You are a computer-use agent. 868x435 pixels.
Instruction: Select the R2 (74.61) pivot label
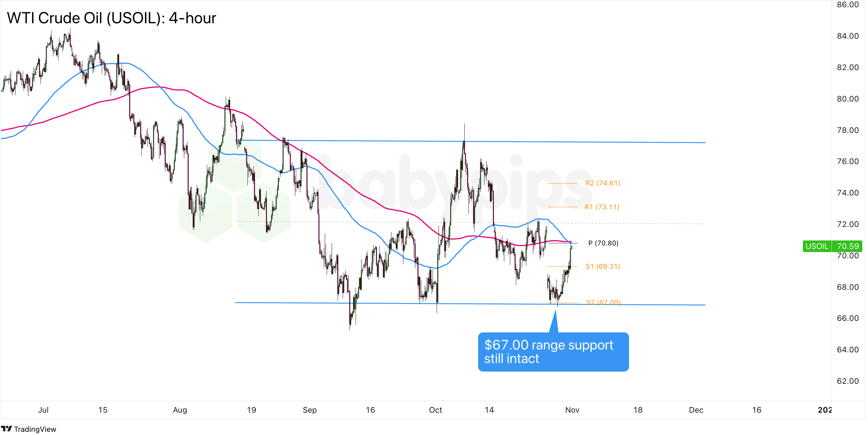[x=603, y=183]
